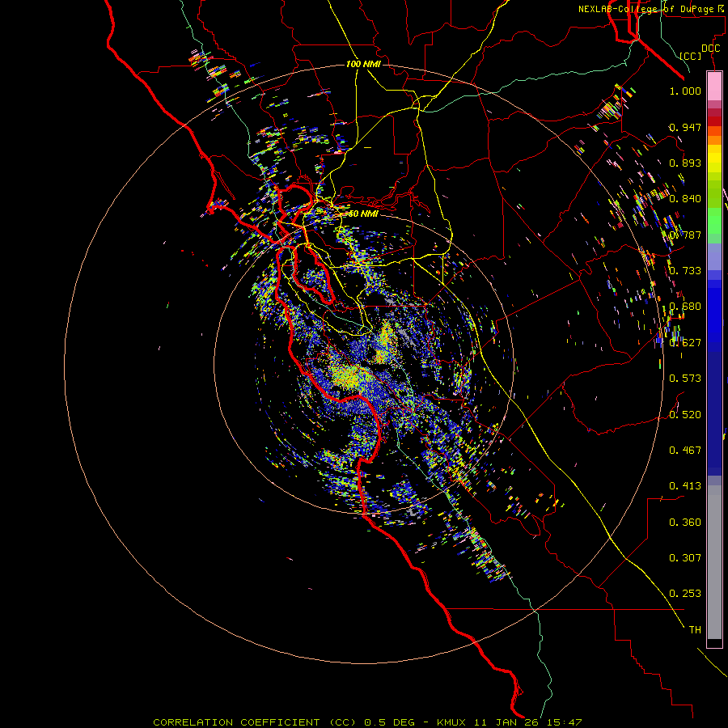Pick the pink swatch at color bar top

tap(714, 86)
